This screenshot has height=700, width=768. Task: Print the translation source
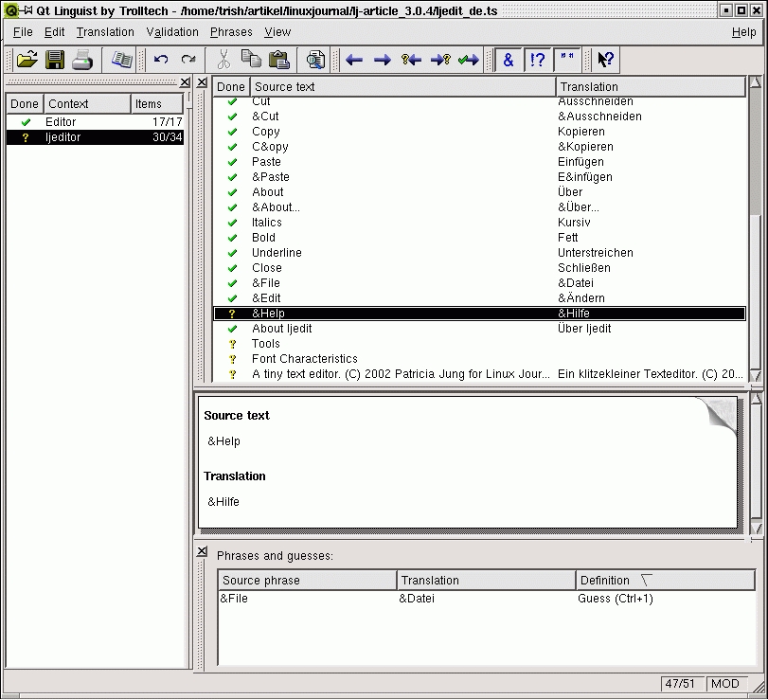pyautogui.click(x=81, y=59)
